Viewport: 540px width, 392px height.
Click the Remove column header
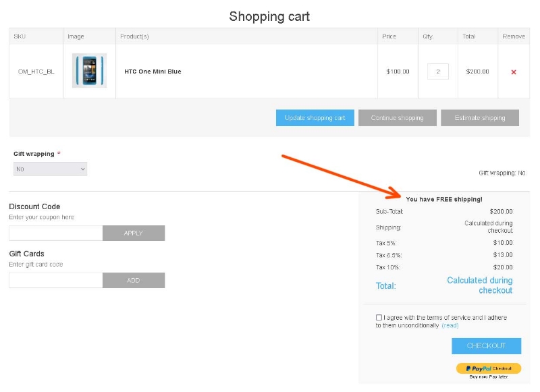point(514,36)
